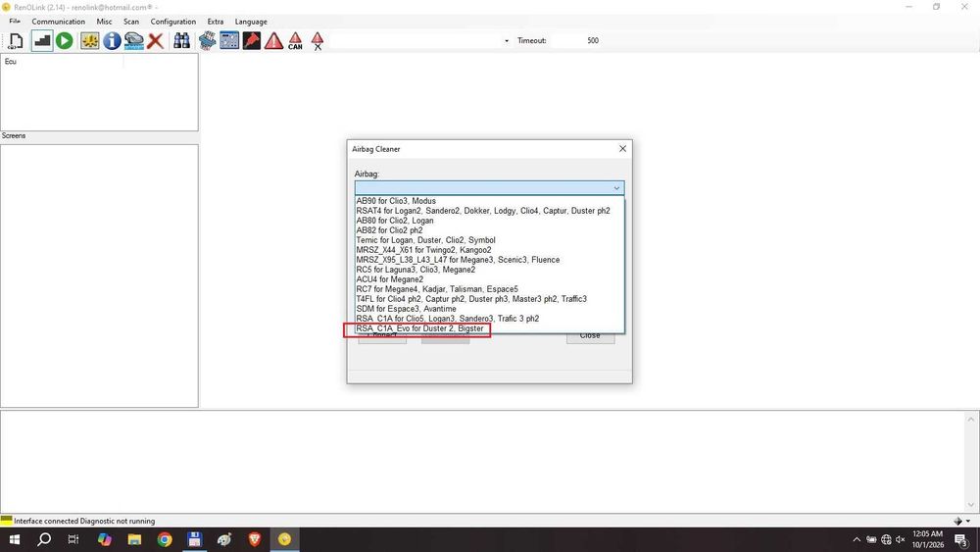
Task: Open the status bar corner dropdown arrow
Action: 968,521
